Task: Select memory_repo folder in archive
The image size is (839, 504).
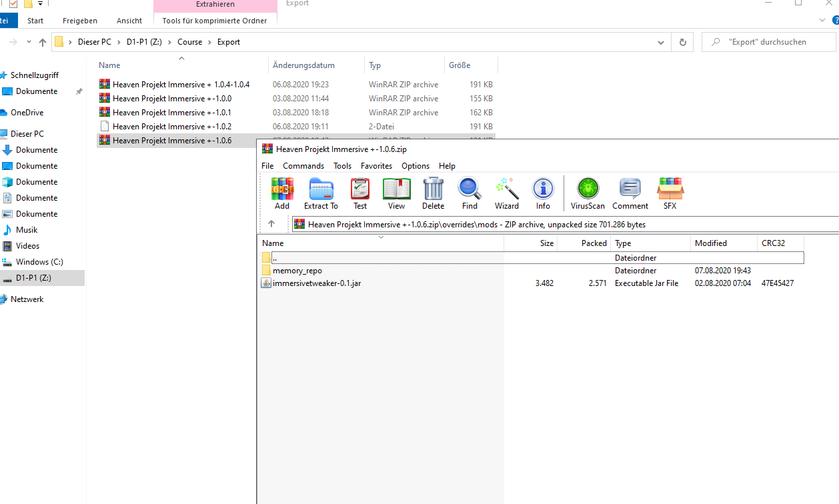Action: [x=297, y=271]
